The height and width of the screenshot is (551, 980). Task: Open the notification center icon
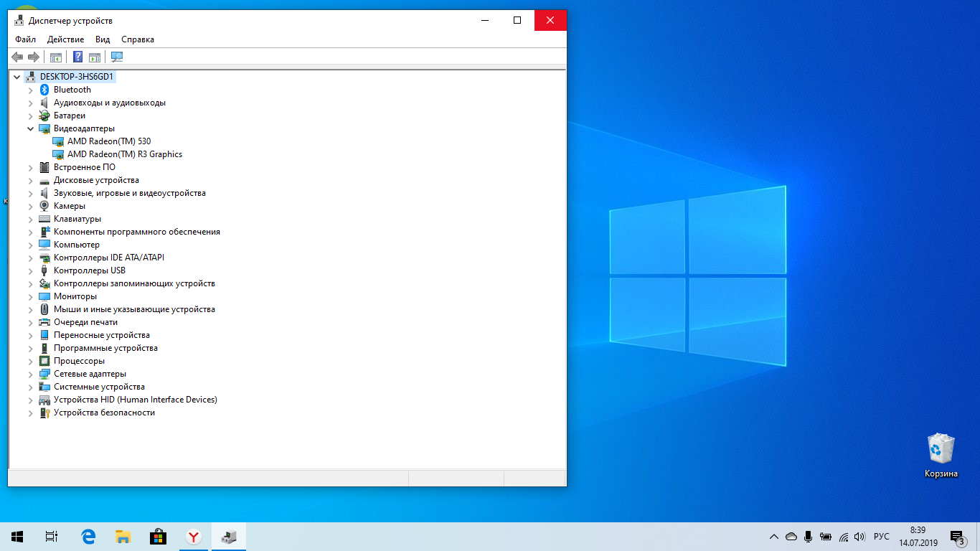(x=957, y=537)
